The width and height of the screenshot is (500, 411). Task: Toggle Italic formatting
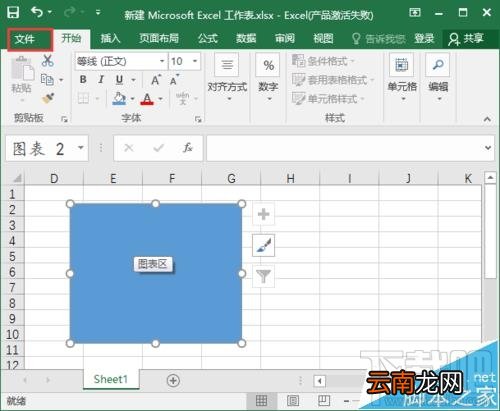(x=101, y=80)
